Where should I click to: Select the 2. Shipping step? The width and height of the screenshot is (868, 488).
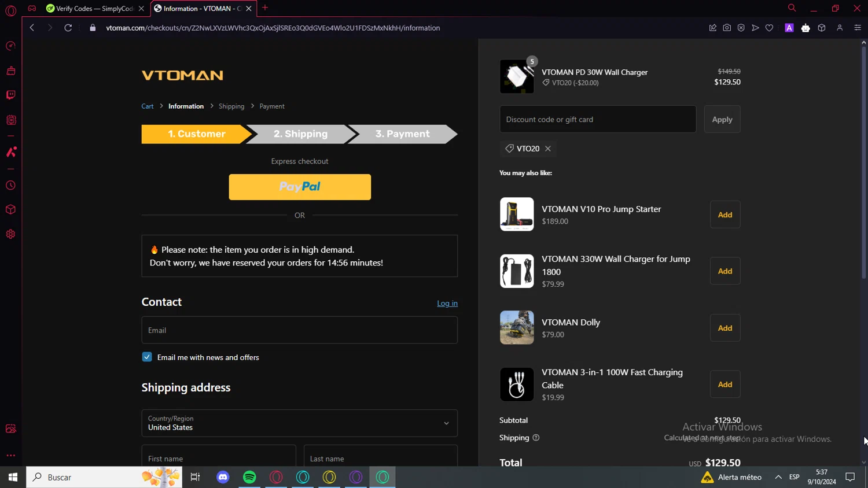click(300, 134)
